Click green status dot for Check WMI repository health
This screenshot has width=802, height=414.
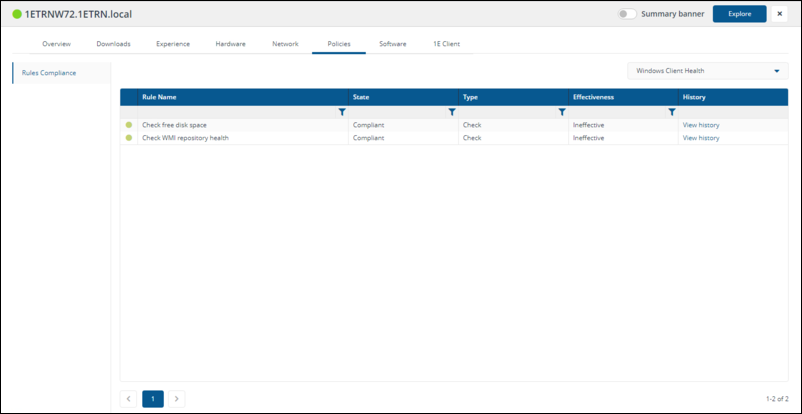pyautogui.click(x=129, y=138)
